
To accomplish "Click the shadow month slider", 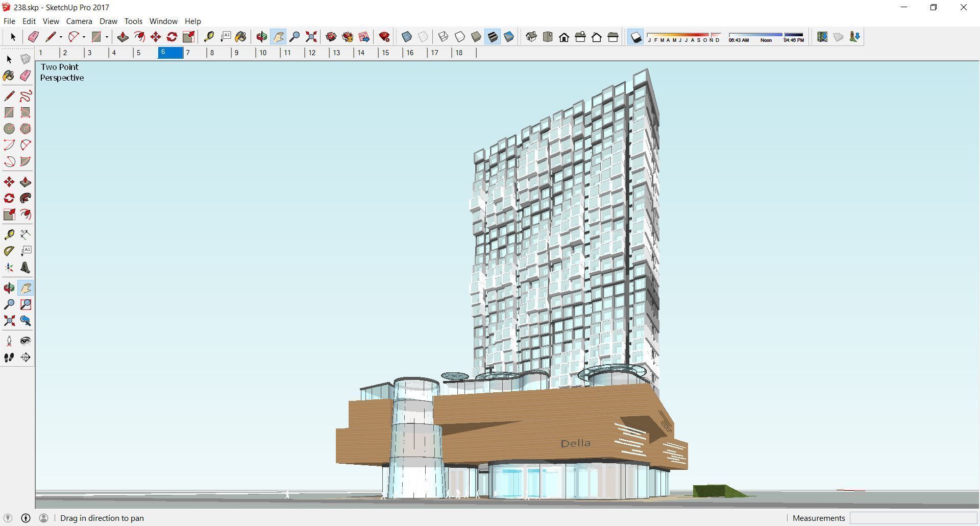I will pos(684,37).
